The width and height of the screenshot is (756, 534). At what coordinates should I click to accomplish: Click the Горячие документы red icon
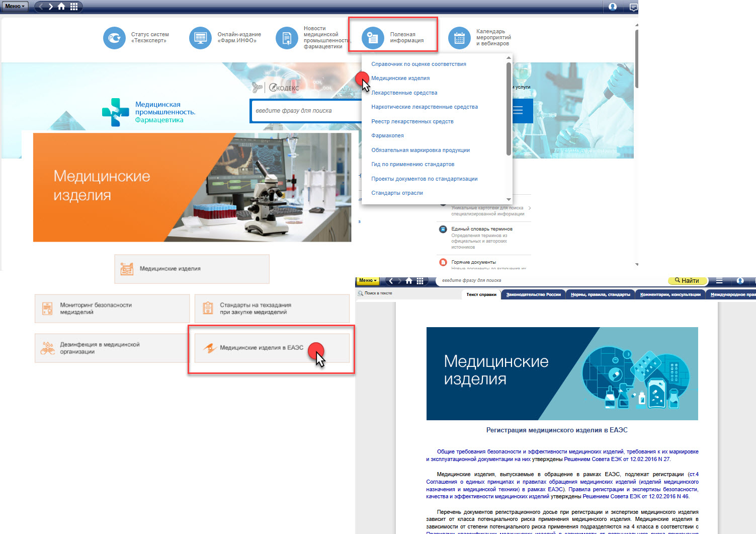pos(443,262)
